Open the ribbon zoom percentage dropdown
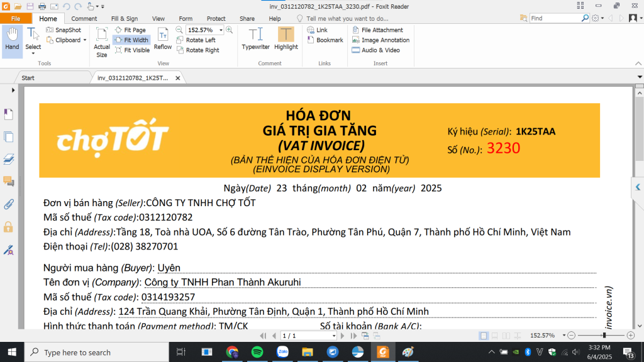The width and height of the screenshot is (644, 362). coord(221,30)
